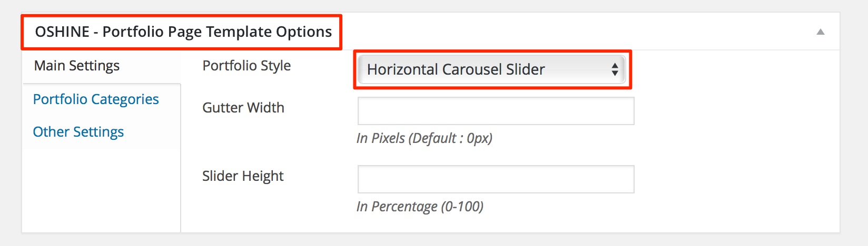Collapse the OSHINE options panel triangle

click(820, 32)
